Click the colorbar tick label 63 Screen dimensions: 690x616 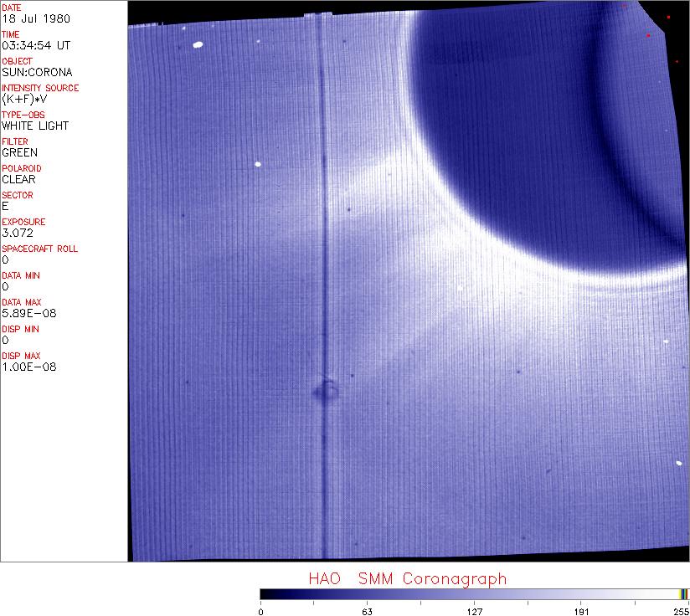367,611
